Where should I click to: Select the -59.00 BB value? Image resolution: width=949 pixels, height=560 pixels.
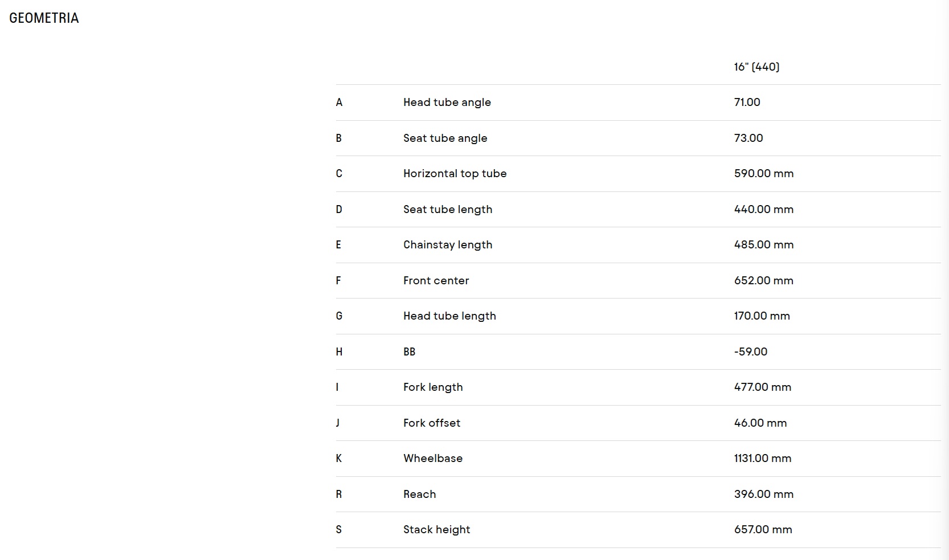point(751,351)
